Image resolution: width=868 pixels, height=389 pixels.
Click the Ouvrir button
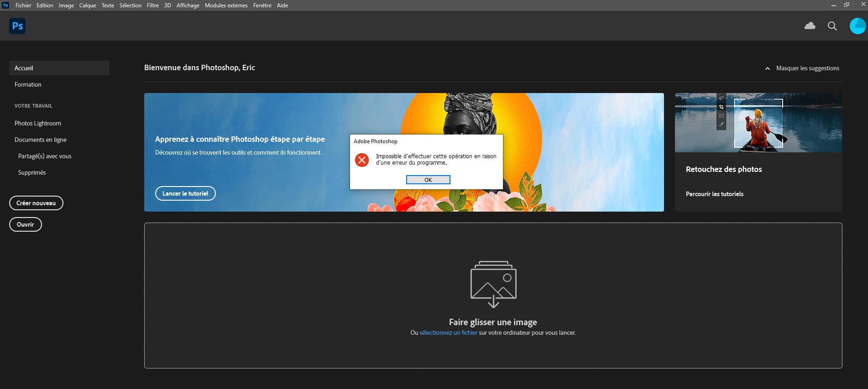pyautogui.click(x=26, y=224)
